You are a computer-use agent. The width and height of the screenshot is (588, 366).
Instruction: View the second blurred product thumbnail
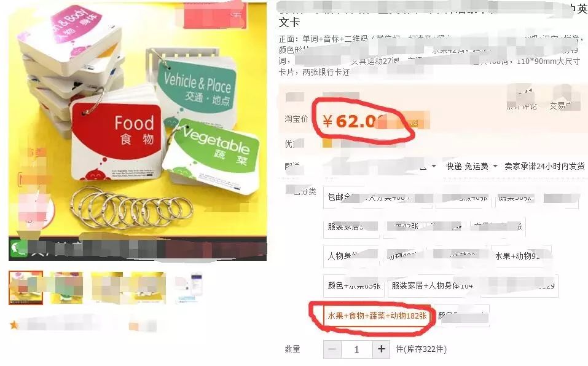[66, 287]
